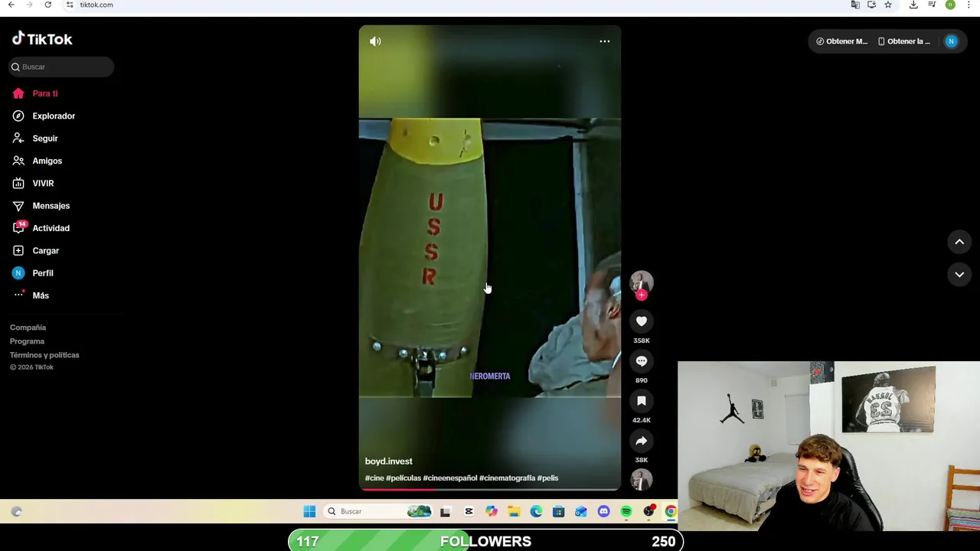Screen dimensions: 980x551
Task: Click Obtener M... coins button
Action: point(841,41)
